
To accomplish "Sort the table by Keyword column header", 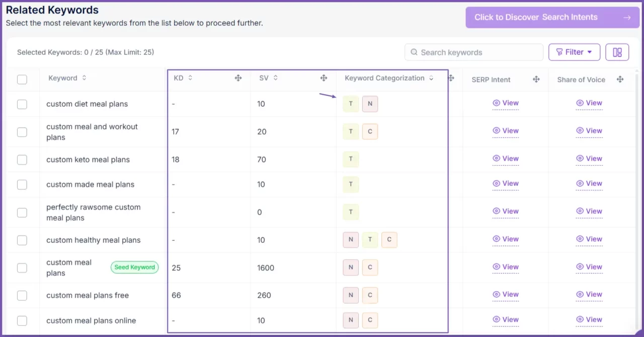I will click(x=84, y=78).
